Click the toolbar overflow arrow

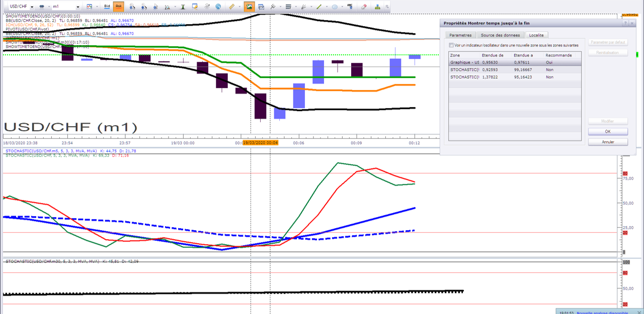pos(388,7)
